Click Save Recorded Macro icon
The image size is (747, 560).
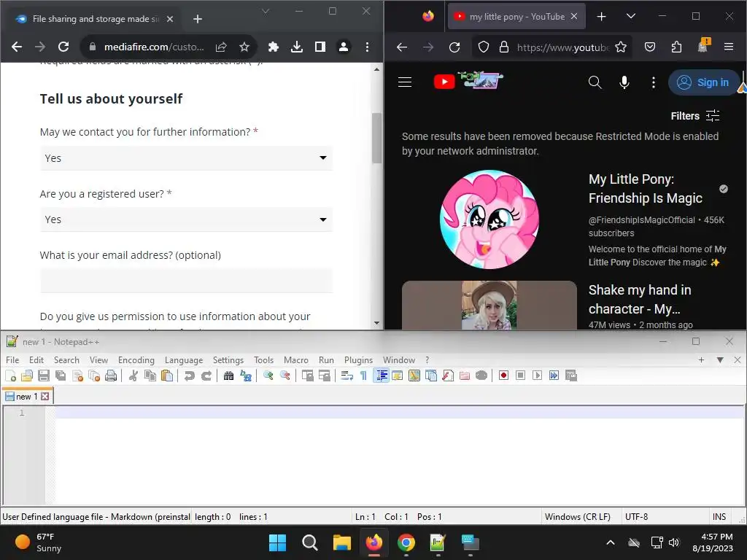[x=571, y=376]
